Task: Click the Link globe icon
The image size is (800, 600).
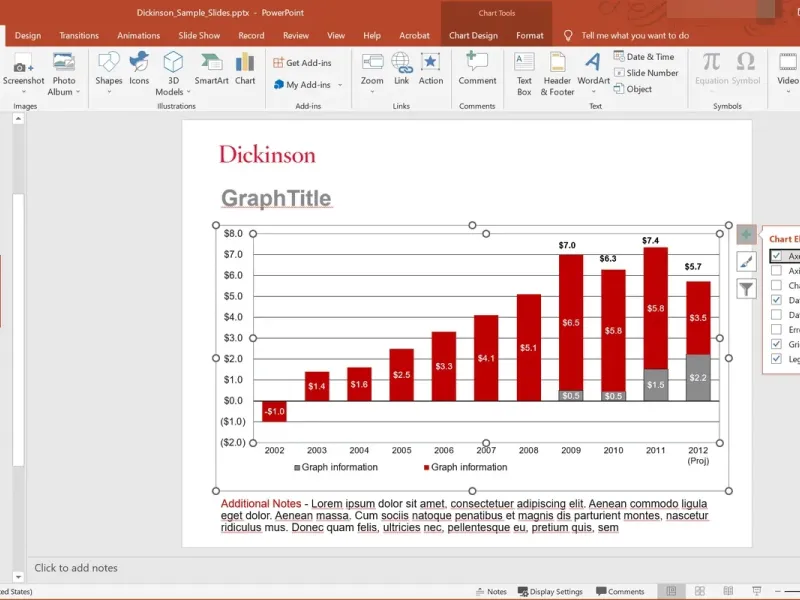Action: tap(402, 63)
